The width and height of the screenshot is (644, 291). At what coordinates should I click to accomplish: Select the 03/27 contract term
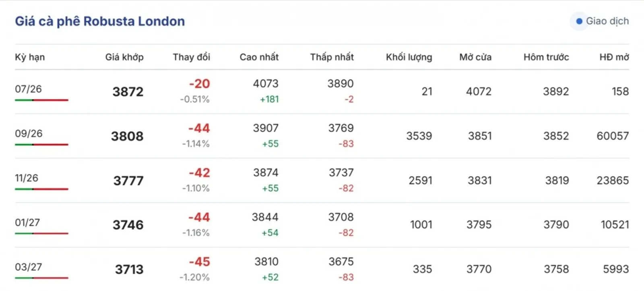tap(29, 267)
